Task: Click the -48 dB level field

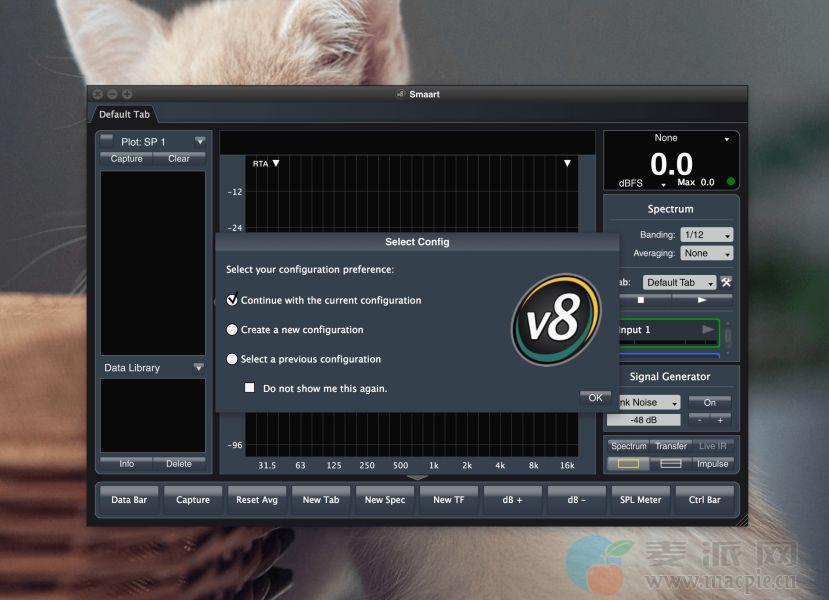Action: coord(643,419)
